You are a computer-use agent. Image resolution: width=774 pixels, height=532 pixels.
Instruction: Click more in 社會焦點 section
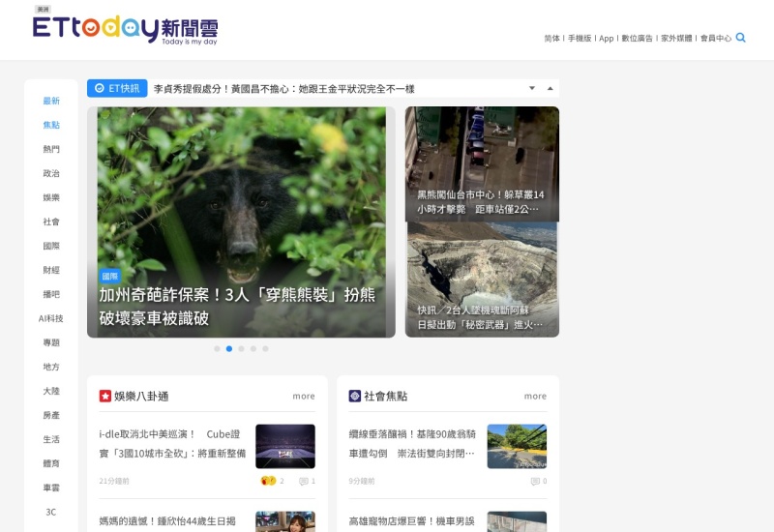535,396
